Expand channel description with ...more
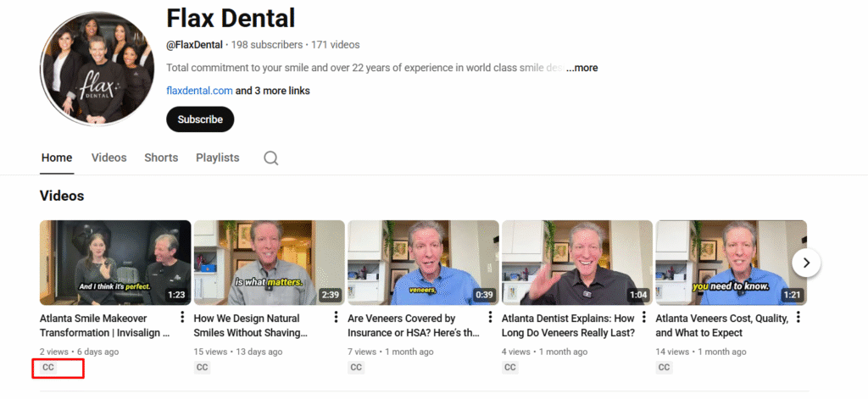The height and width of the screenshot is (399, 868). click(x=582, y=68)
